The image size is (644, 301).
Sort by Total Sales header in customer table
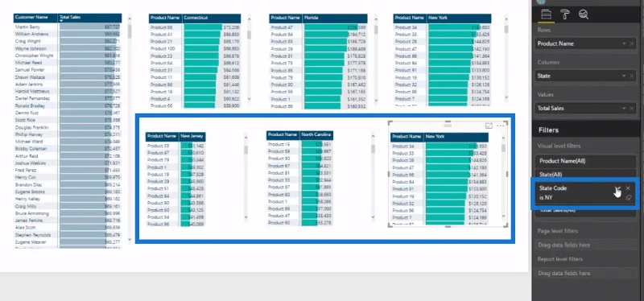(89, 18)
